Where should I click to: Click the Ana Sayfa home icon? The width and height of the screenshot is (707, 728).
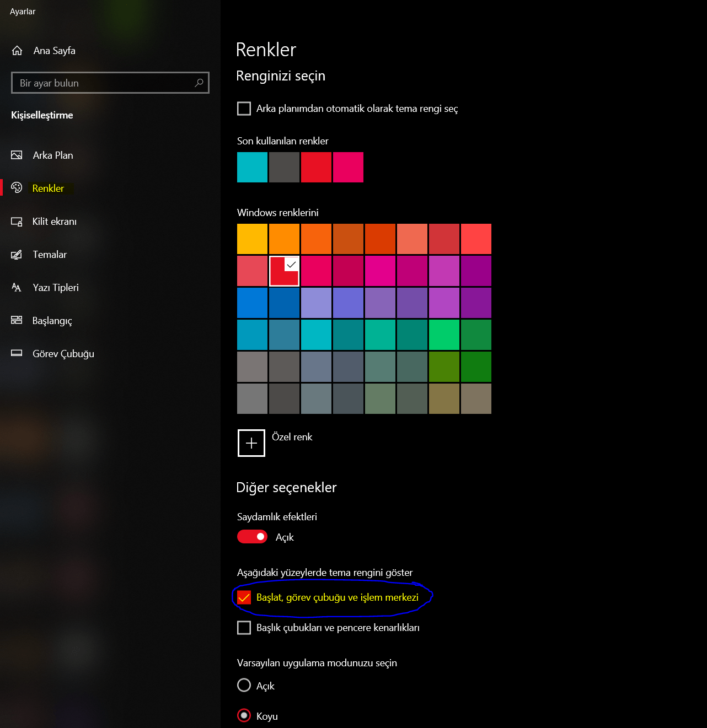[x=17, y=51]
